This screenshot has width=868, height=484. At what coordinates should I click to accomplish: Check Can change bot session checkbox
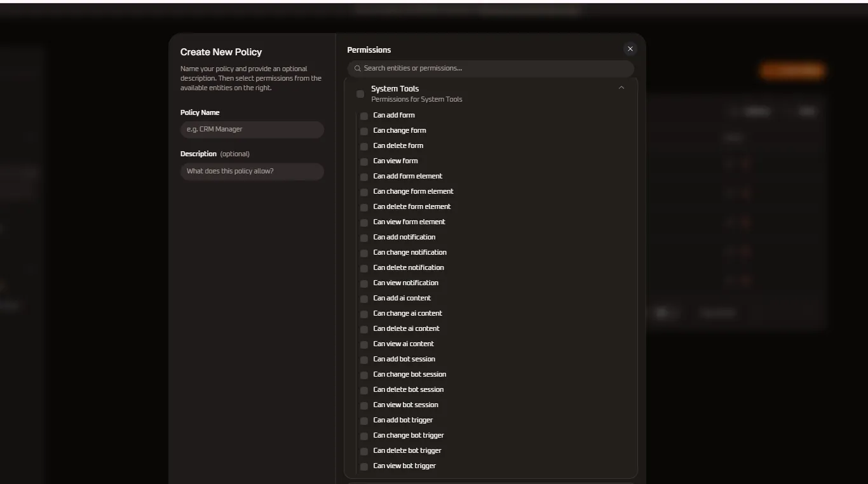click(x=364, y=375)
